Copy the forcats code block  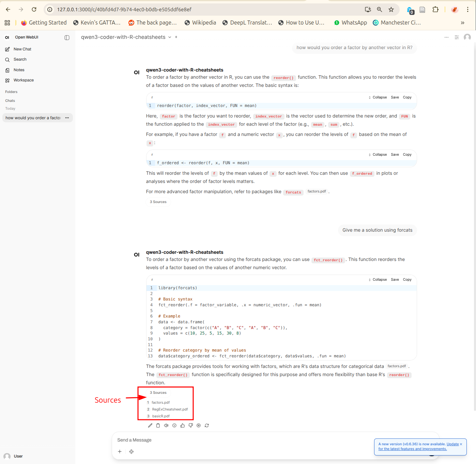pyautogui.click(x=407, y=280)
